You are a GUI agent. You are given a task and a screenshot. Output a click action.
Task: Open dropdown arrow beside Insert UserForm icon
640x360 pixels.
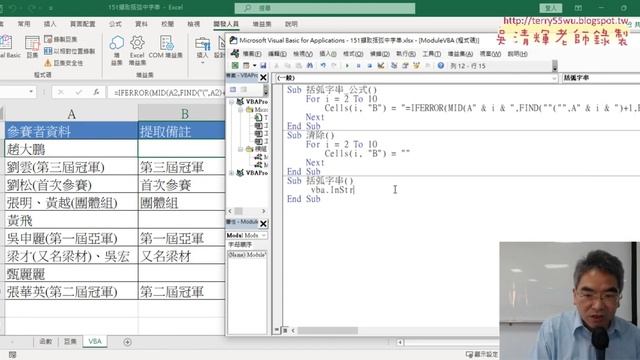[x=254, y=66]
